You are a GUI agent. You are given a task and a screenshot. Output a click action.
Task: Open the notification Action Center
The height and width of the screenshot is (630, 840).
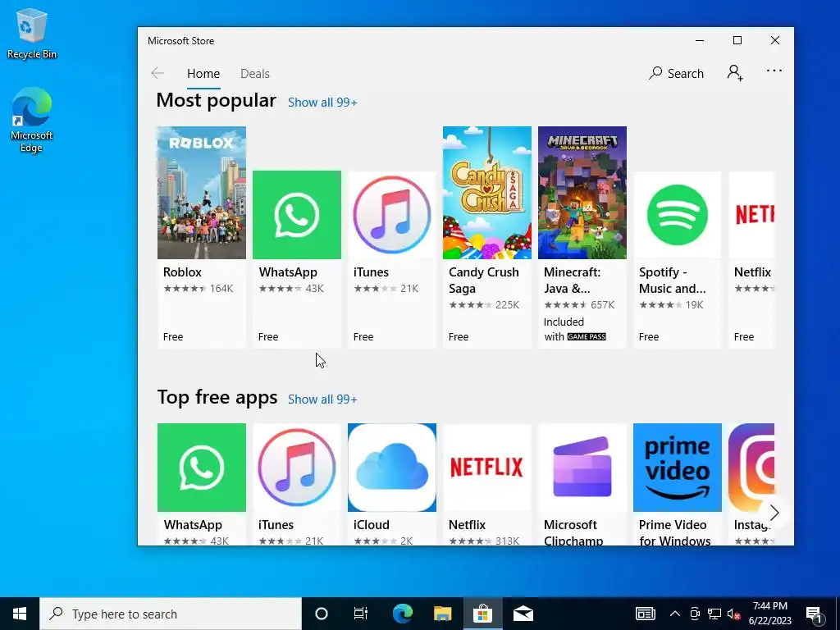pos(814,614)
